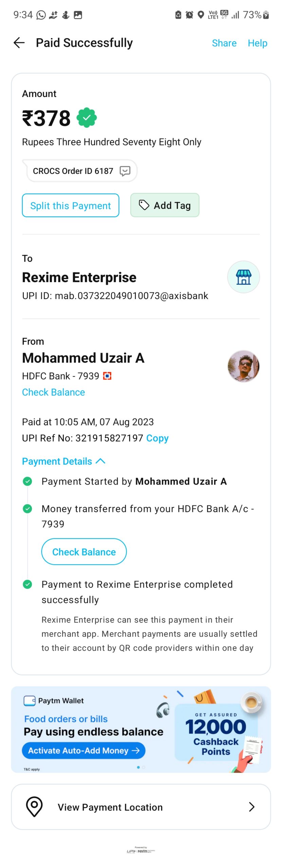The height and width of the screenshot is (868, 282).
Task: Tap Activate Auto-Add Money button
Action: coord(83,750)
